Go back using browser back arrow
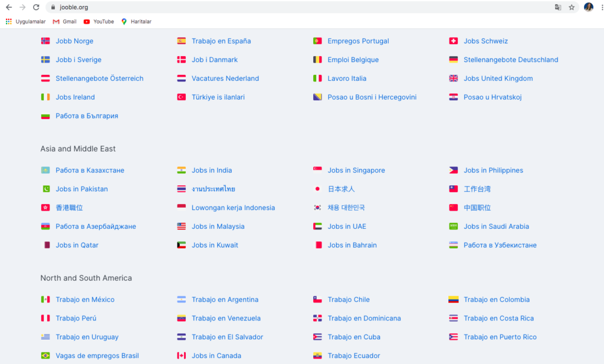This screenshot has width=604, height=364. (x=8, y=7)
